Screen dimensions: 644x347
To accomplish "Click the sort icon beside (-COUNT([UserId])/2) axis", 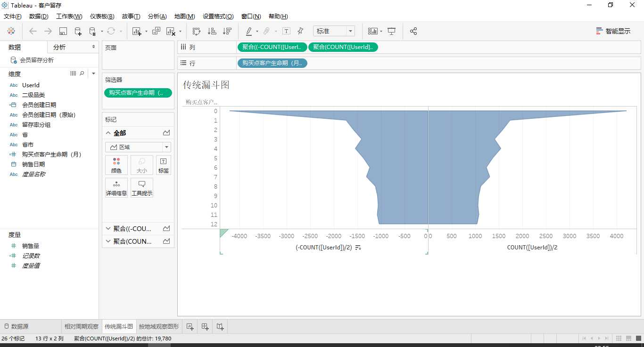I will [x=358, y=248].
